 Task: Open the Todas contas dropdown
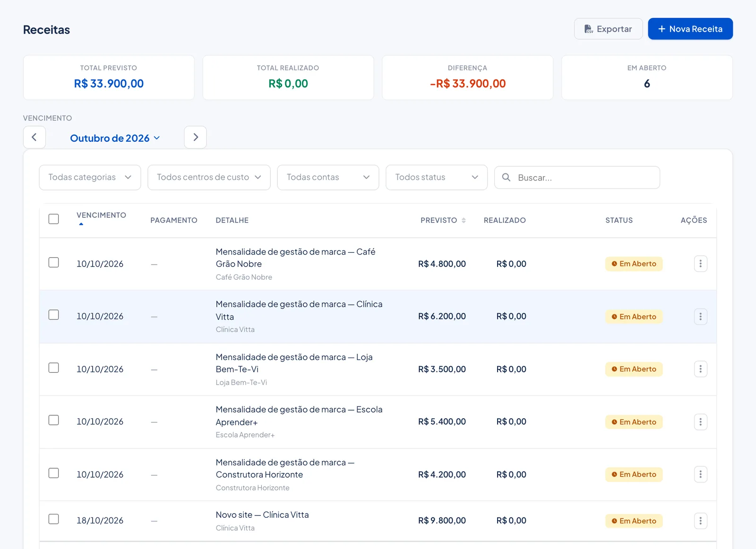328,177
